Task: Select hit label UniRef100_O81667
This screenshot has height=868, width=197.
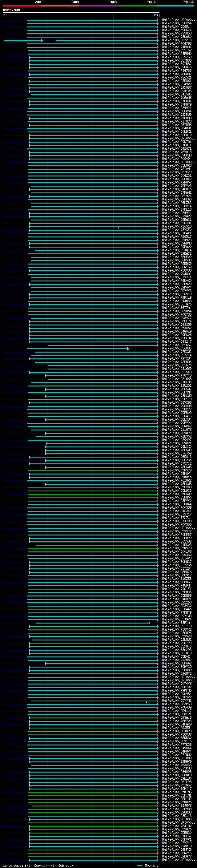Action: coord(177,345)
